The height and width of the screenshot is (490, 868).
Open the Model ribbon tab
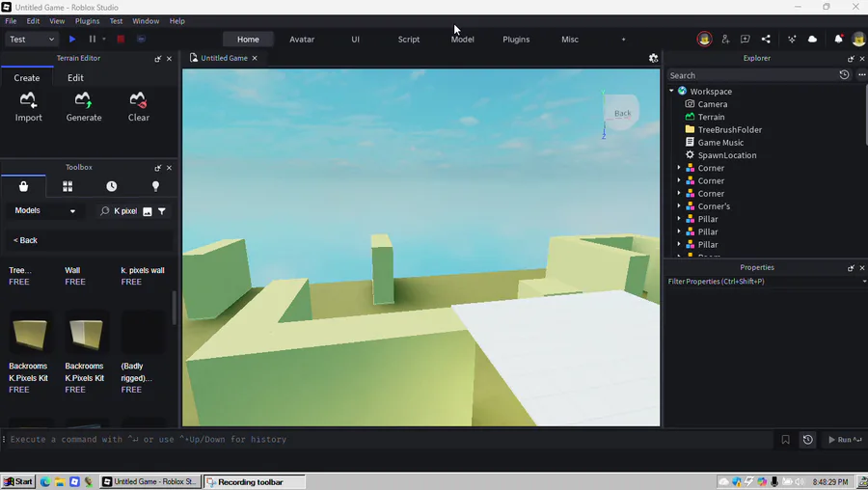pyautogui.click(x=462, y=40)
